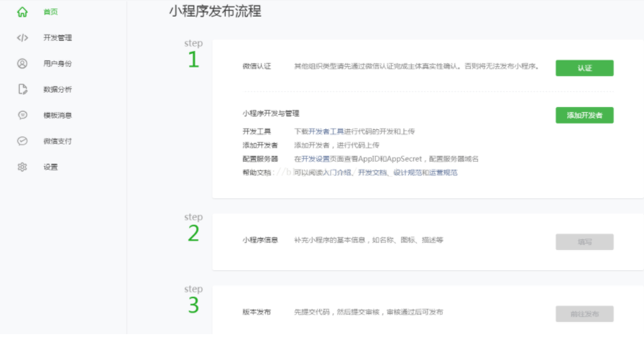Click the 小程序发布流程 page heading
Image resolution: width=644 pixels, height=342 pixels.
(x=215, y=11)
